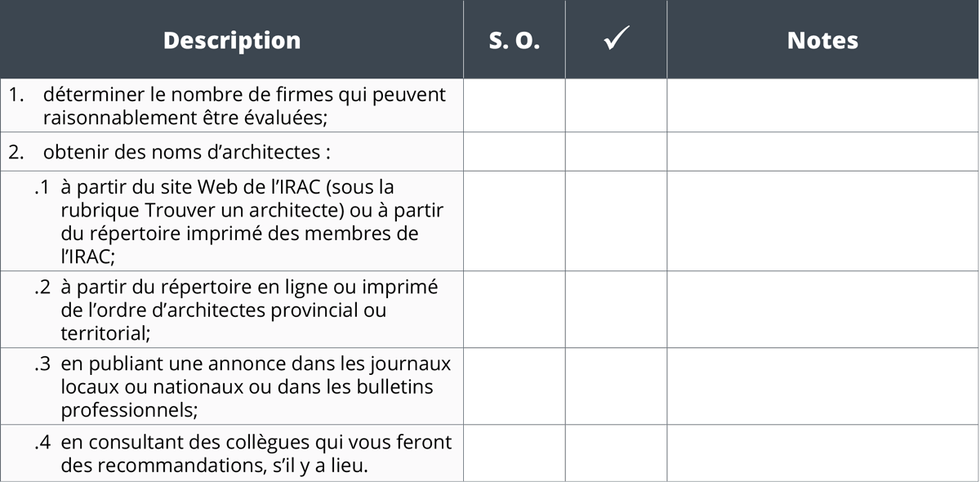This screenshot has height=482, width=980.
Task: Tick checkmark cell for item .2 répertoire en ligne
Action: click(617, 310)
